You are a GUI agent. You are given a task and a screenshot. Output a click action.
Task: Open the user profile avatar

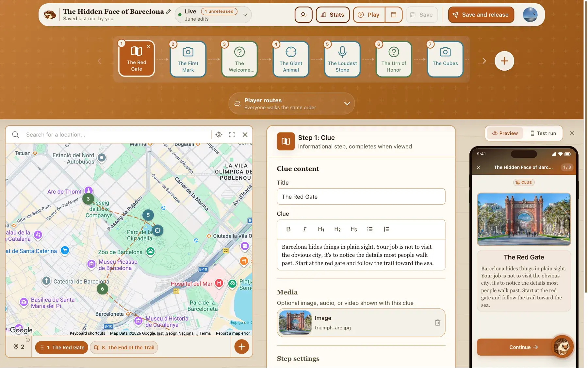530,15
